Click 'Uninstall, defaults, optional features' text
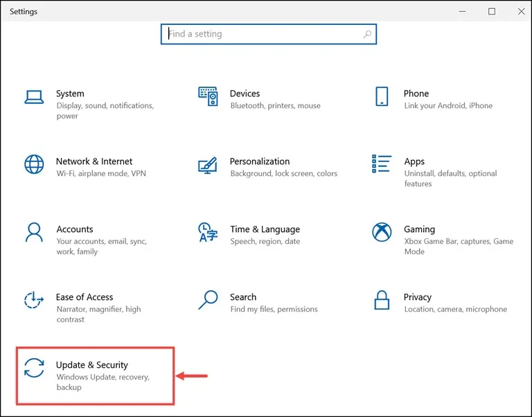The height and width of the screenshot is (417, 532). pos(450,179)
